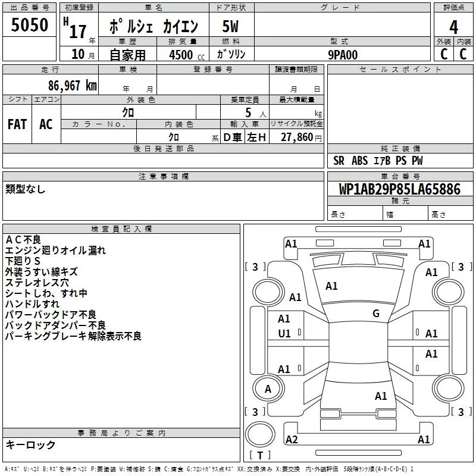
Task: Click the A2 mark on the diagram
Action: click(292, 439)
